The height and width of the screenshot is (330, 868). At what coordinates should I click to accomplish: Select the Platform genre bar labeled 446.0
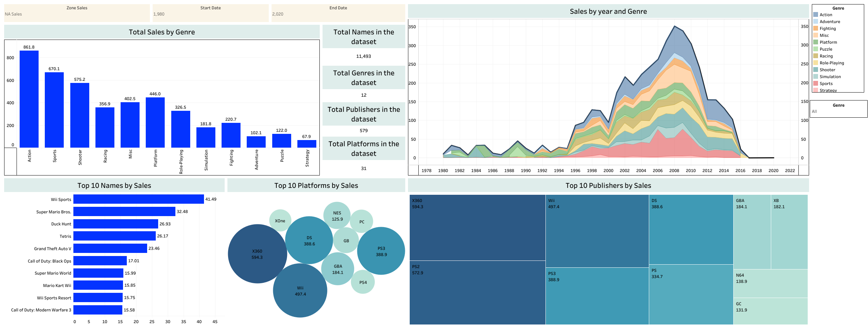pos(155,123)
